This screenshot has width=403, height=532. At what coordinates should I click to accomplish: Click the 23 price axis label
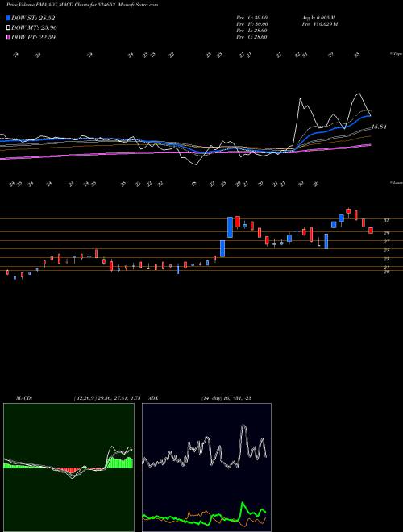tap(386, 260)
